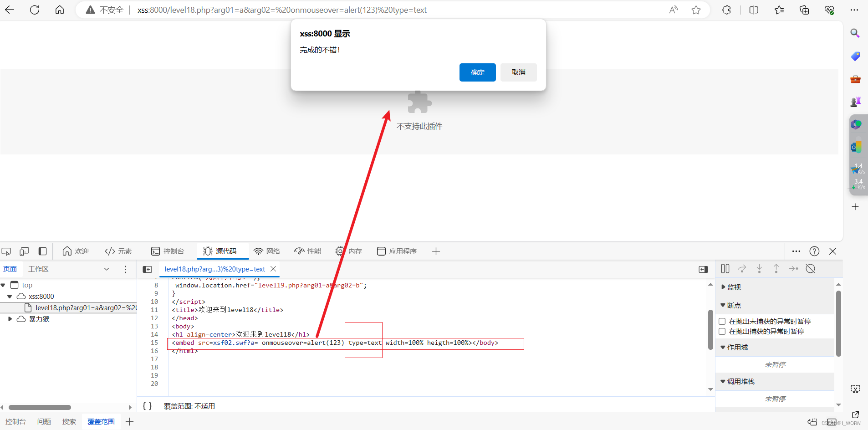Go to browser home page icon
The image size is (868, 430).
point(60,10)
